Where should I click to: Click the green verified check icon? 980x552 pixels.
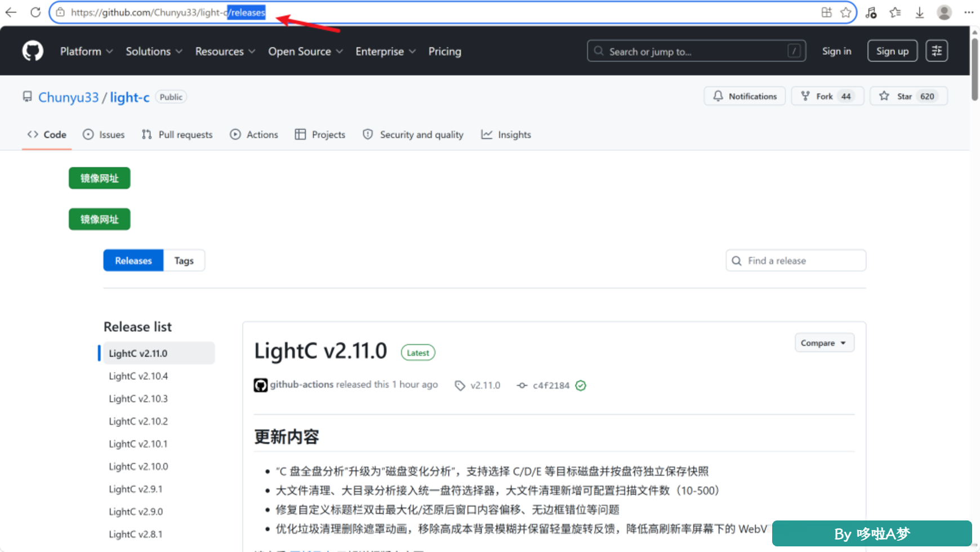tap(581, 385)
